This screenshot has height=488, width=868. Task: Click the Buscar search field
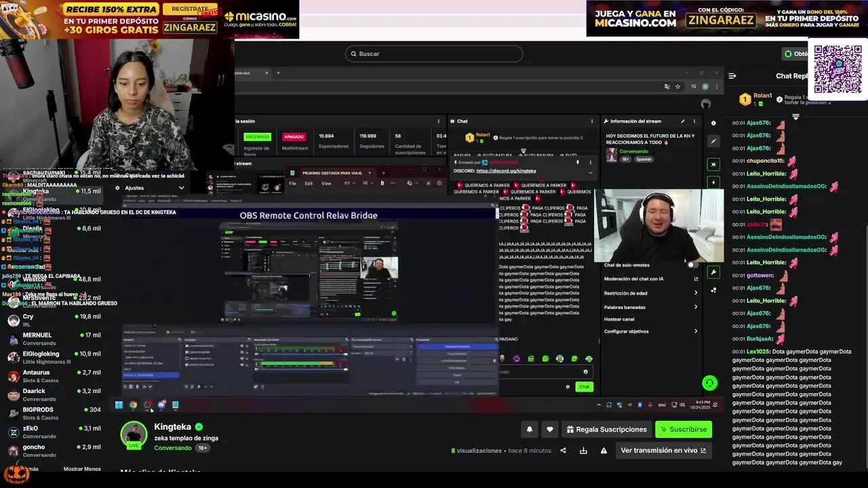[x=434, y=54]
